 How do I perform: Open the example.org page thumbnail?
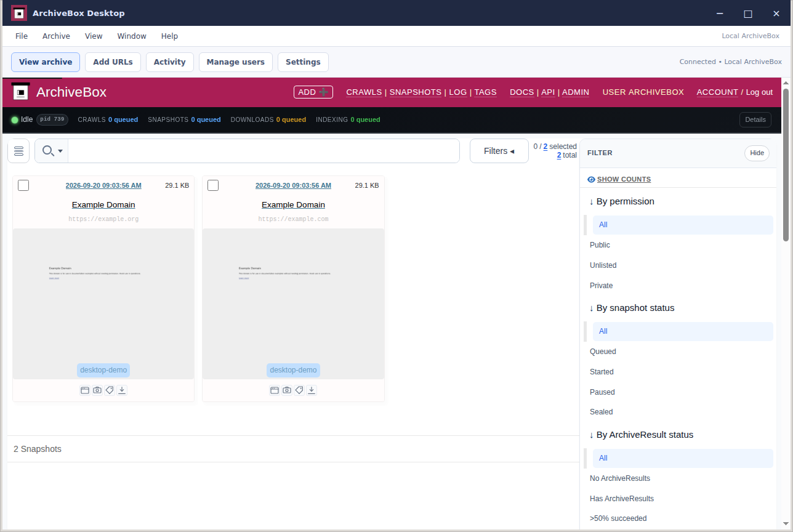103,304
